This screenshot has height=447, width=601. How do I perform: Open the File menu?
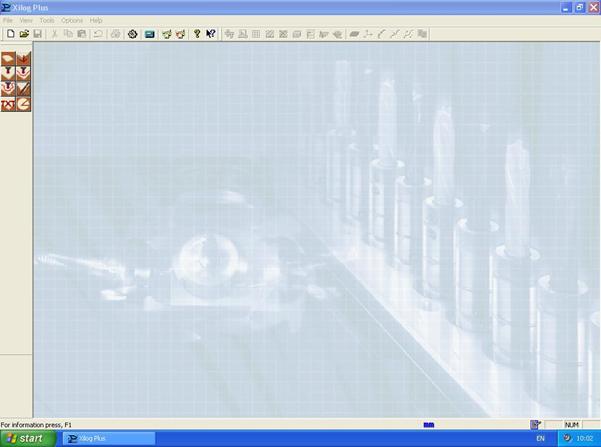coord(8,20)
